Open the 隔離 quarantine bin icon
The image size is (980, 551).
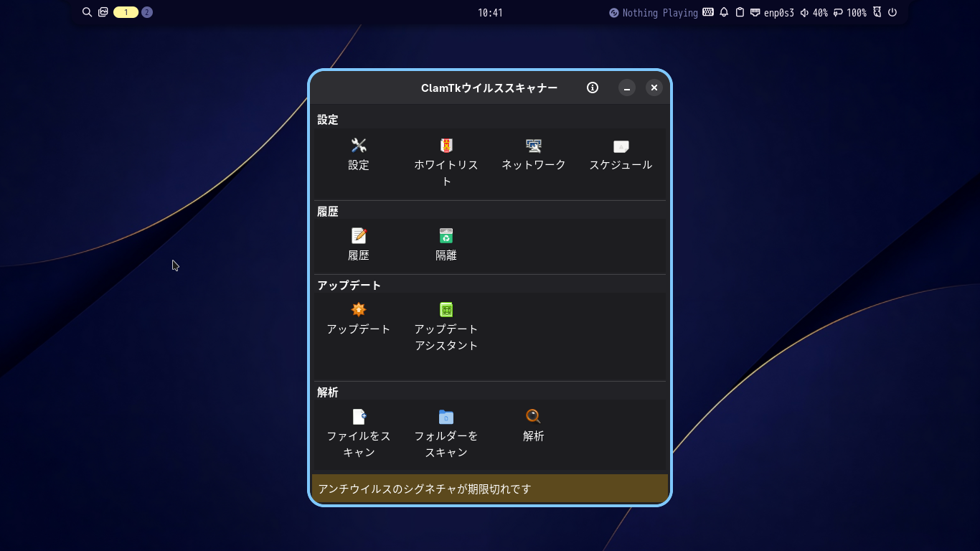[x=446, y=235]
